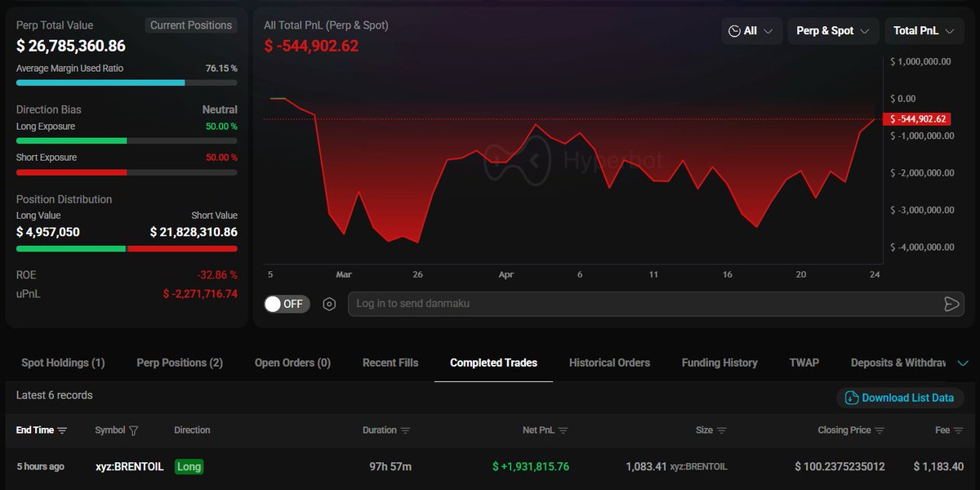Open the TWAP tab
Image resolution: width=980 pixels, height=490 pixels.
(x=804, y=363)
